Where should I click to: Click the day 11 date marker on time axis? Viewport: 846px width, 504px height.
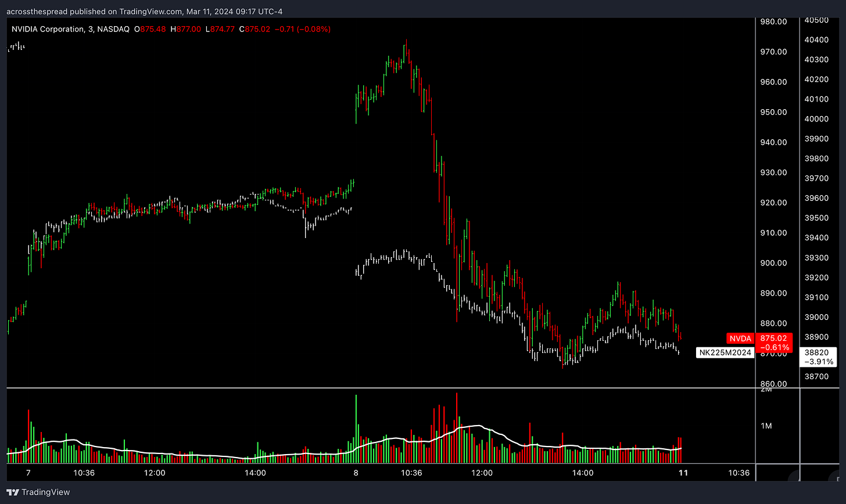[683, 473]
